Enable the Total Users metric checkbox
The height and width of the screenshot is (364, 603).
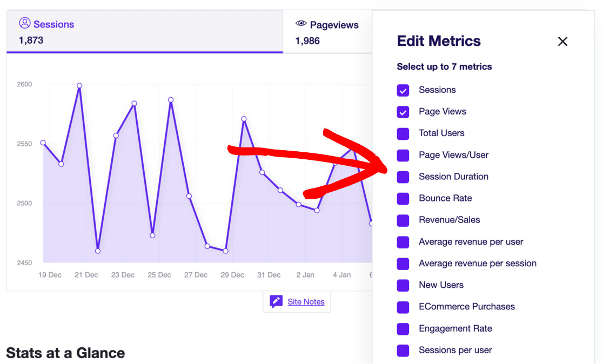click(x=403, y=134)
